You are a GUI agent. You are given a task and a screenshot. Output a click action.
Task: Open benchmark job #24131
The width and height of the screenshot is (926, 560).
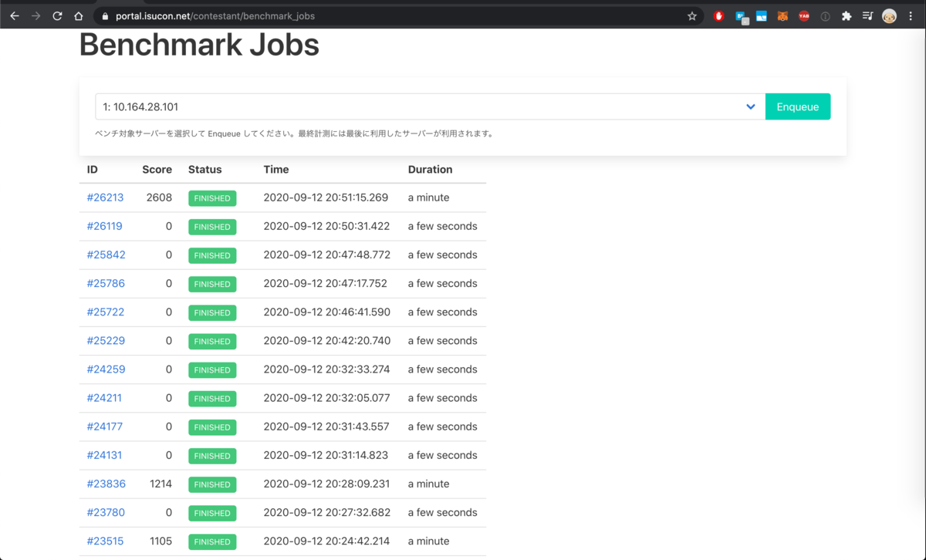click(x=104, y=455)
